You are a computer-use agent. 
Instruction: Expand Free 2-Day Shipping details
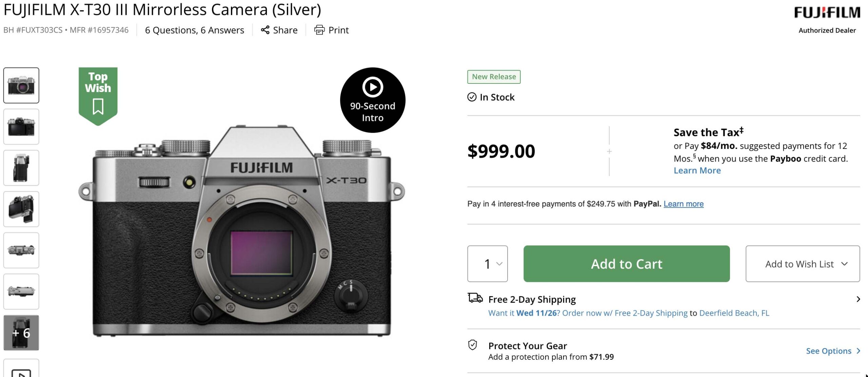[858, 299]
